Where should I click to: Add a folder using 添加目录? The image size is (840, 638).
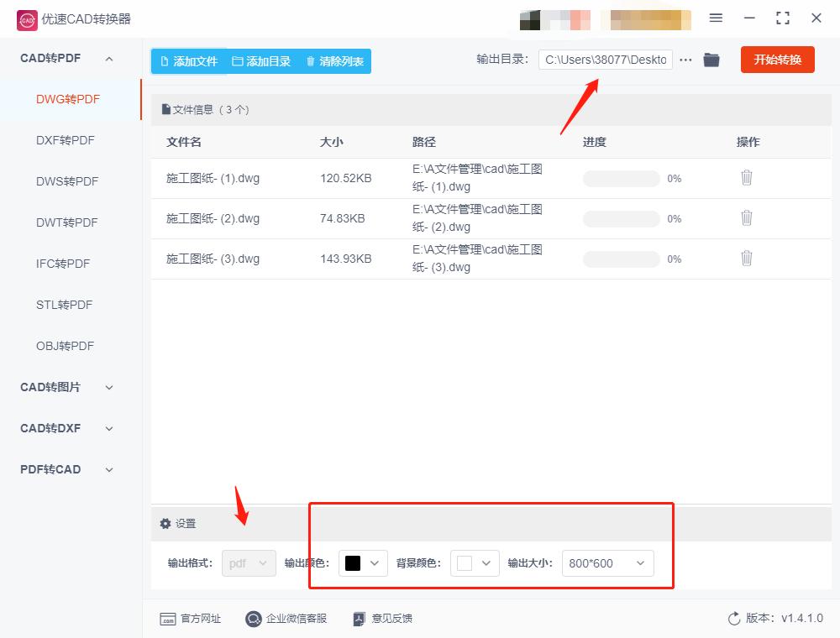[261, 60]
